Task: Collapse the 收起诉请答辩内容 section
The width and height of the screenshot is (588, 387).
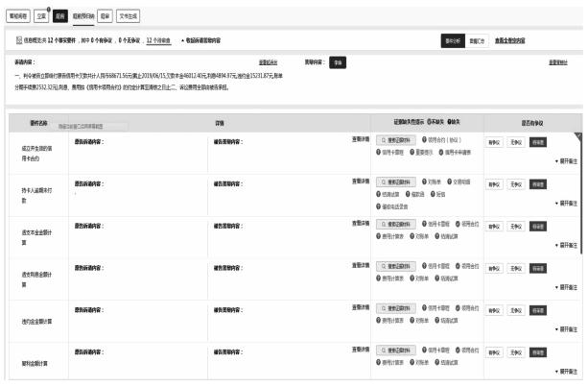Action: tap(202, 41)
